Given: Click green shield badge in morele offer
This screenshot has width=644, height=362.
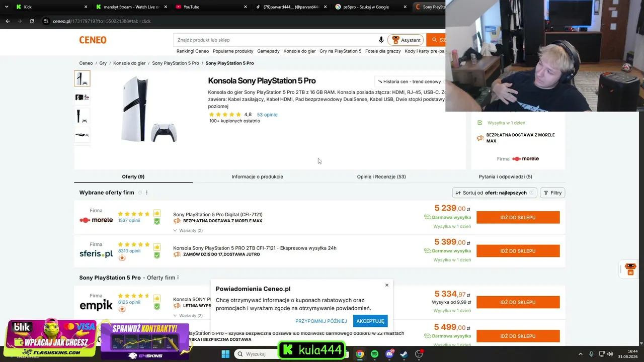Looking at the screenshot, I should (157, 221).
